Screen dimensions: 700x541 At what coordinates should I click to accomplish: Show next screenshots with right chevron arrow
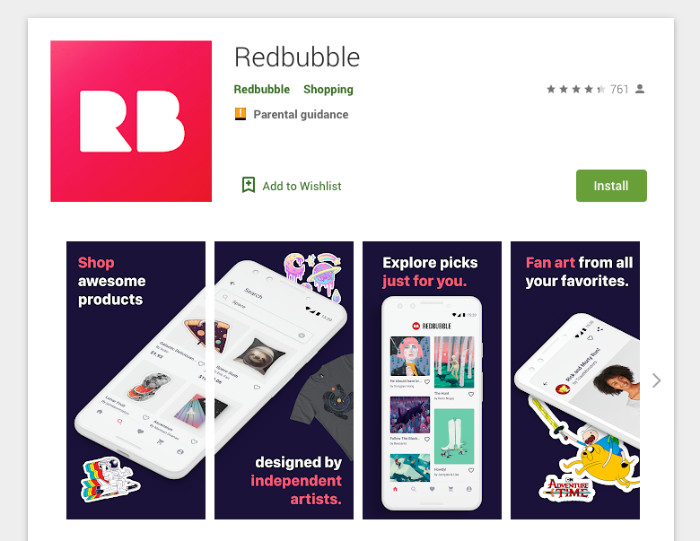click(x=656, y=380)
